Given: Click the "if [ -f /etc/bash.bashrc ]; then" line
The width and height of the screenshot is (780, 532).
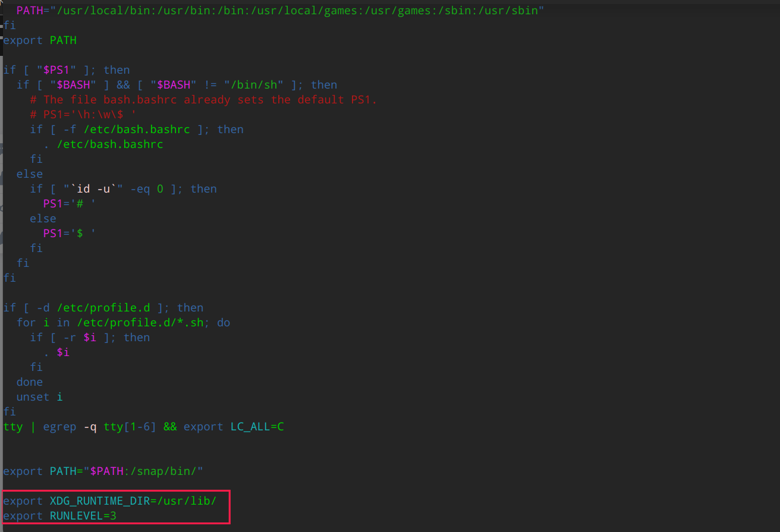Looking at the screenshot, I should click(137, 130).
